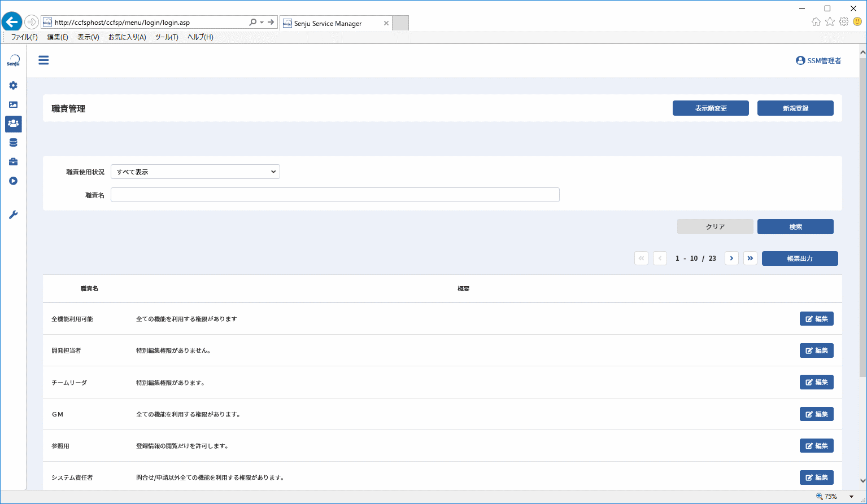Select the image sidebar icon
Screen dimensions: 867x504
13,105
